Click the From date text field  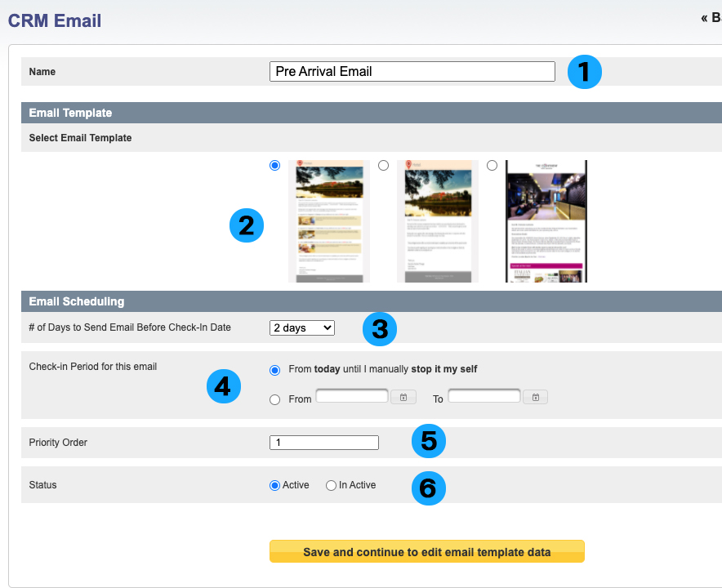(x=352, y=396)
